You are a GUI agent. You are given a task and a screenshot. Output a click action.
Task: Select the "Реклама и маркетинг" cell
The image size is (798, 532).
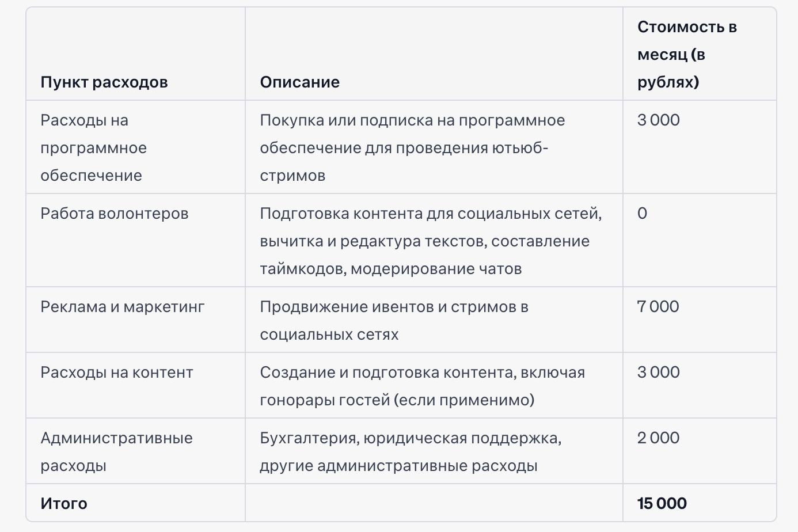tap(122, 307)
